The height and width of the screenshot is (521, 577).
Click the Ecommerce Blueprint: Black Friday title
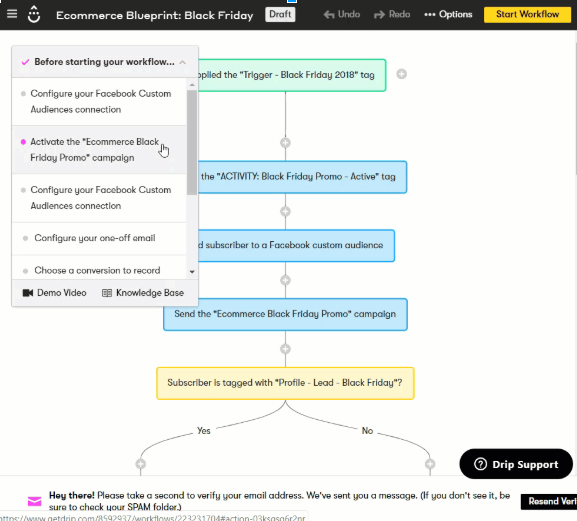click(155, 15)
